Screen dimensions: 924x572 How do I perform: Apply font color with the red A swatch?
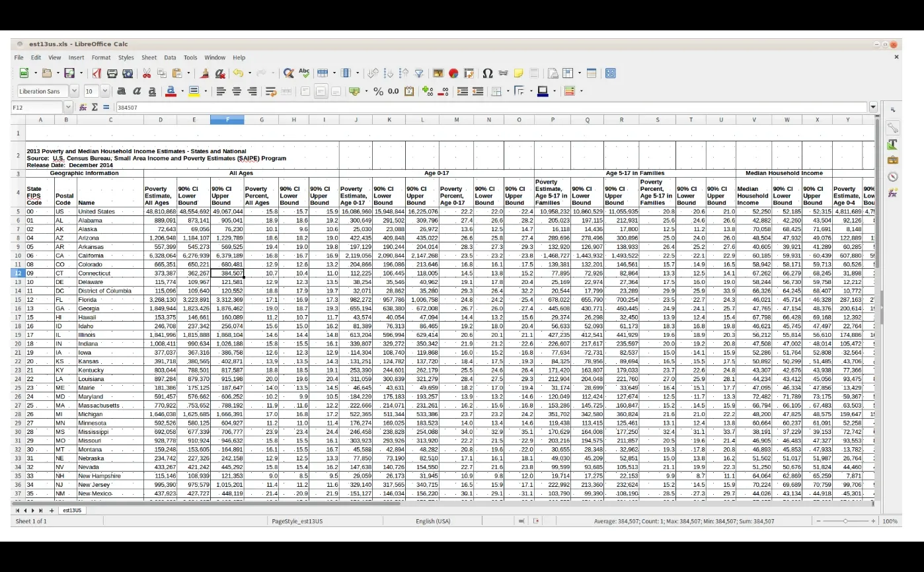point(171,91)
